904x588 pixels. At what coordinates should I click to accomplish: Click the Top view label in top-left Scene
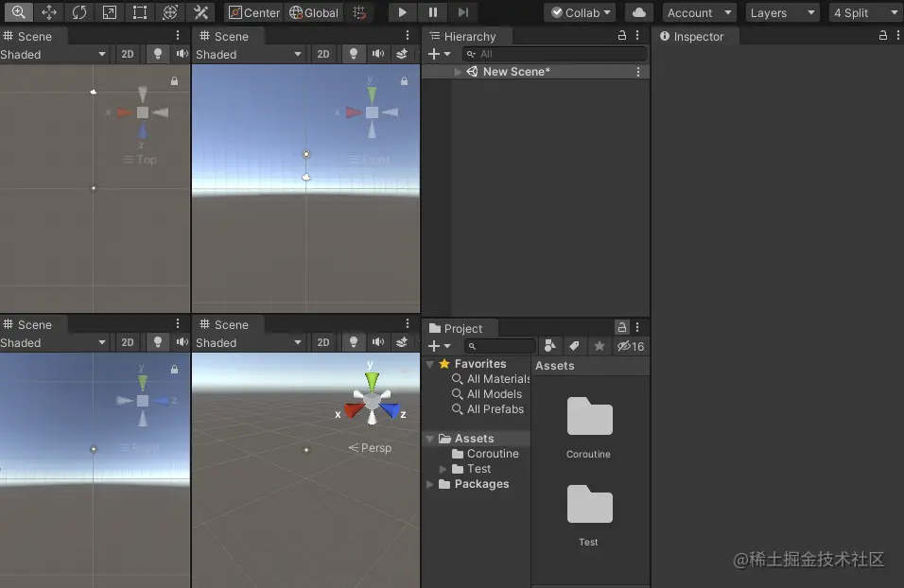140,160
